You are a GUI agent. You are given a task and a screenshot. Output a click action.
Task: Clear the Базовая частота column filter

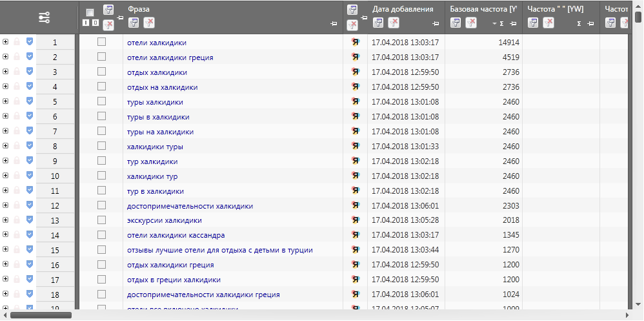[x=471, y=23]
